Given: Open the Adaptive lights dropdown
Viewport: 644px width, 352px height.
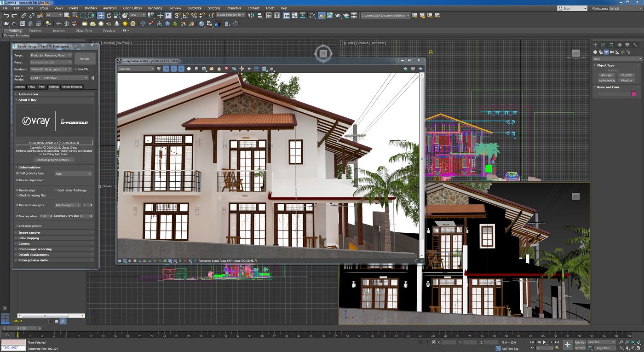Looking at the screenshot, I should (67, 205).
